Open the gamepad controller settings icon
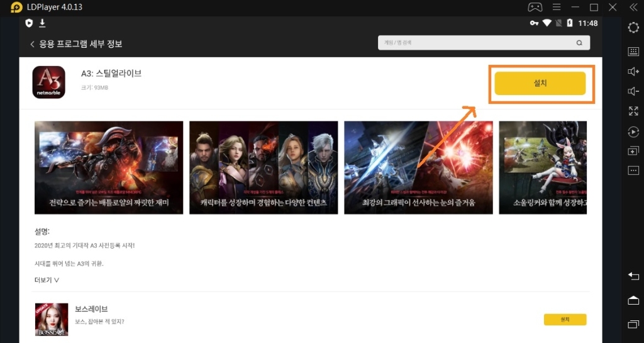Image resolution: width=644 pixels, height=343 pixels. (x=535, y=8)
